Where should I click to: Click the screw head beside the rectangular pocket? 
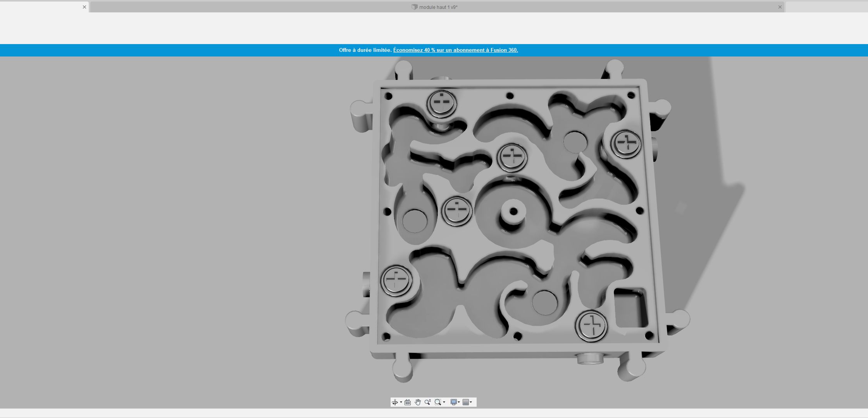591,325
